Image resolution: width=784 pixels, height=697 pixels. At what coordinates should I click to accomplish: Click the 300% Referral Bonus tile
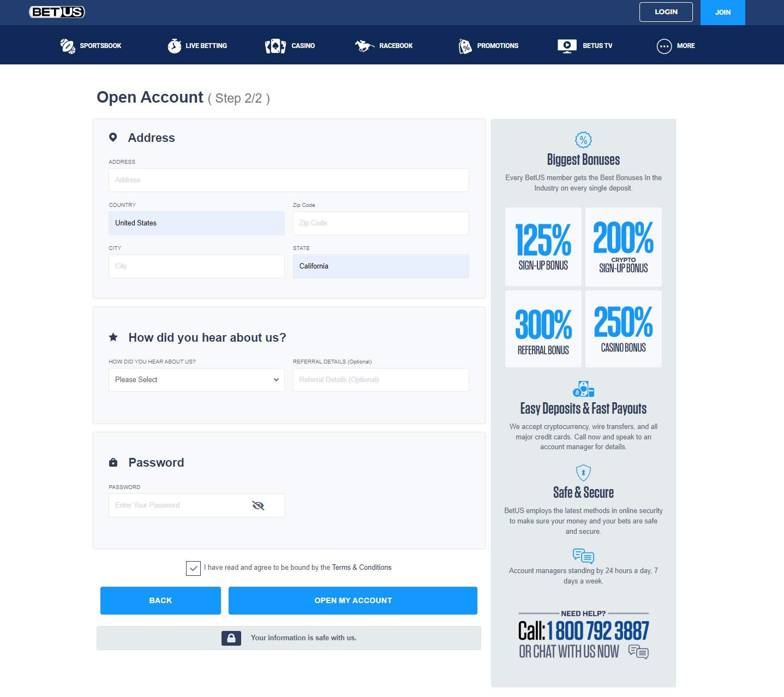point(543,329)
